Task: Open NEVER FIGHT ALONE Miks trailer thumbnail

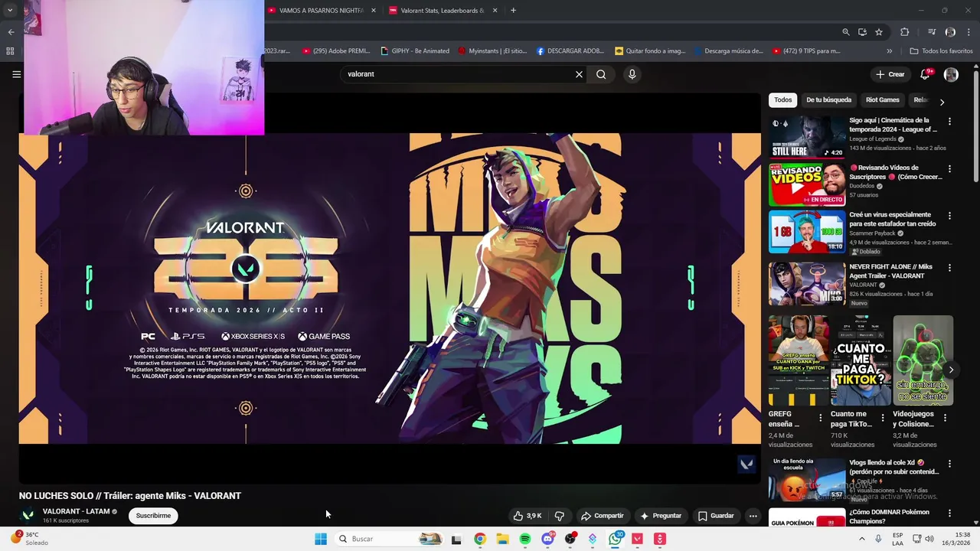Action: [x=807, y=284]
